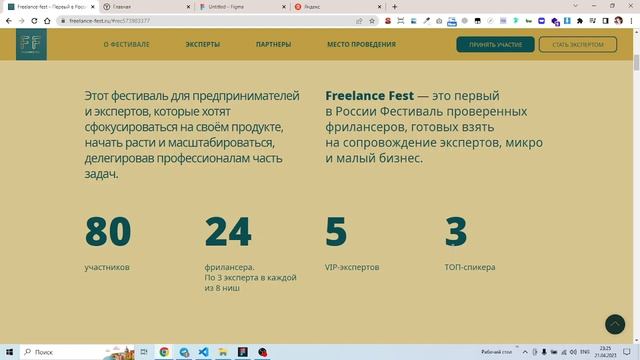The image size is (640, 360).
Task: Open the tab search dropdown arrow
Action: 576,6
